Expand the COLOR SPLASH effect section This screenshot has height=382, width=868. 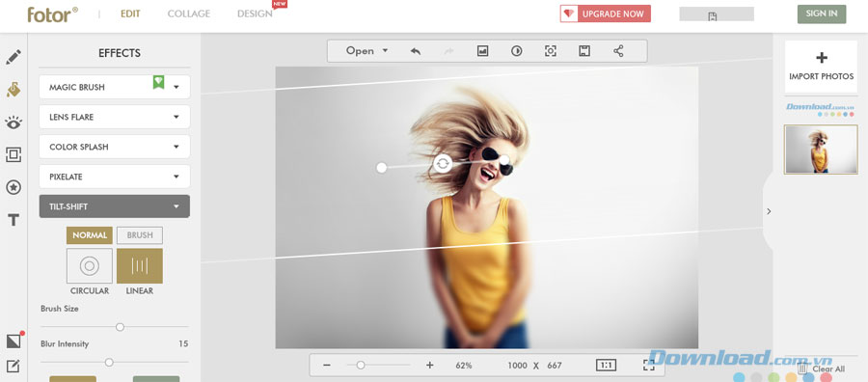tap(115, 147)
